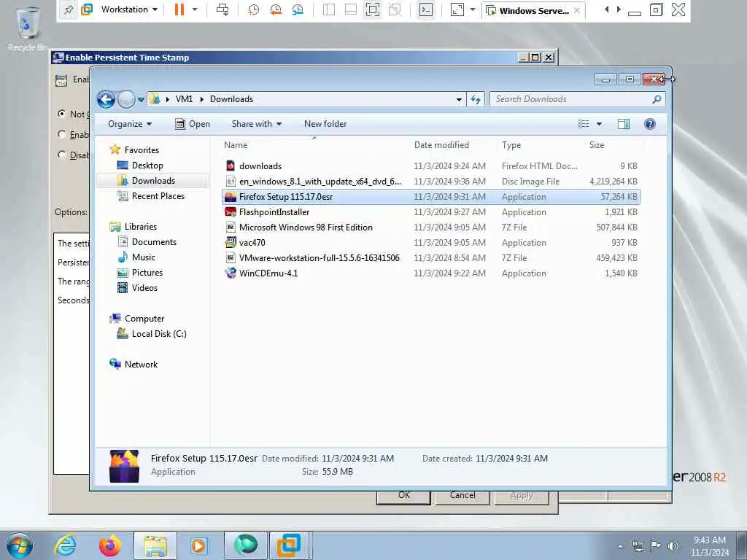The width and height of the screenshot is (747, 560).
Task: Click VM1 in the address breadcrumb
Action: click(x=184, y=99)
